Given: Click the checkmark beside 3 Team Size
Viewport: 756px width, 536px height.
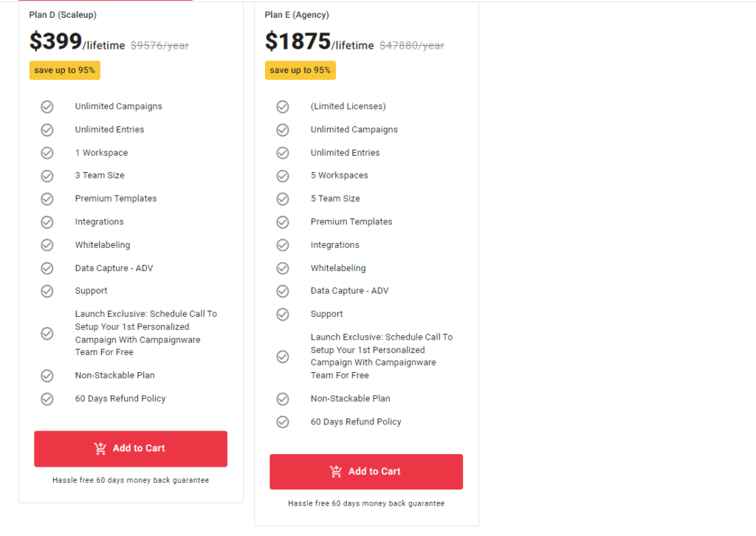Looking at the screenshot, I should 47,176.
